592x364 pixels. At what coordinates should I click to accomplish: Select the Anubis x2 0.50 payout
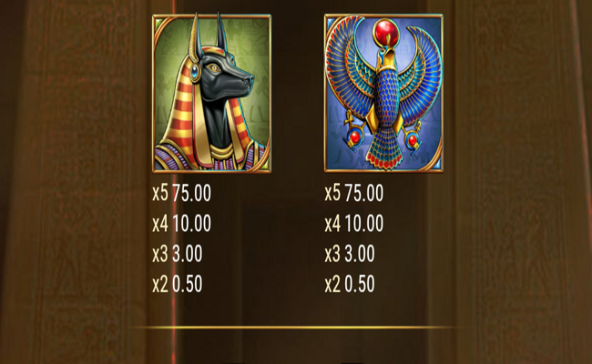point(178,284)
